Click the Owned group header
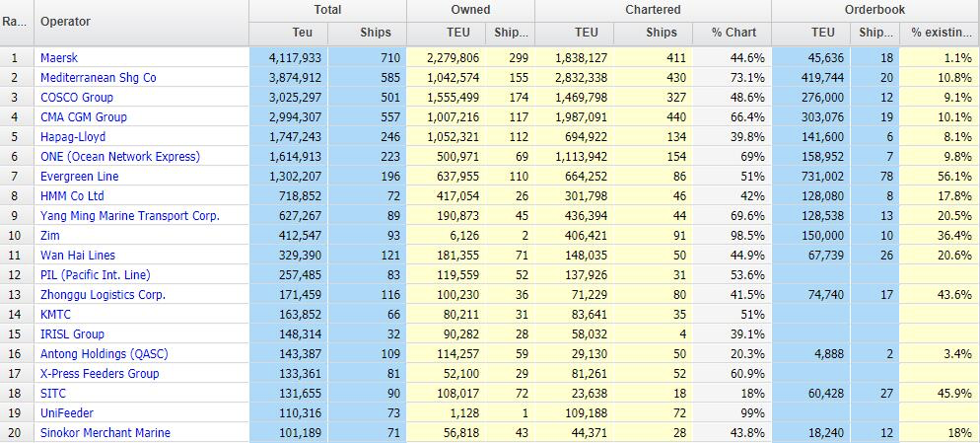Image resolution: width=980 pixels, height=443 pixels. pos(470,10)
